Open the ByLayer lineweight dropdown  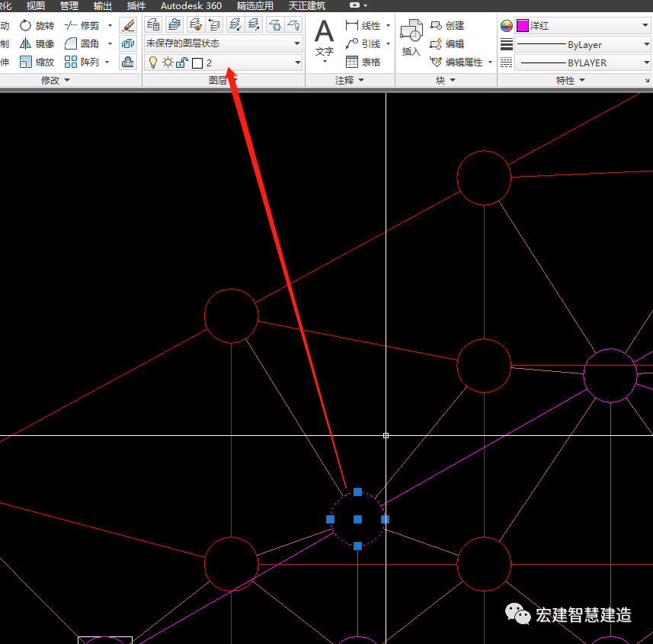point(583,44)
